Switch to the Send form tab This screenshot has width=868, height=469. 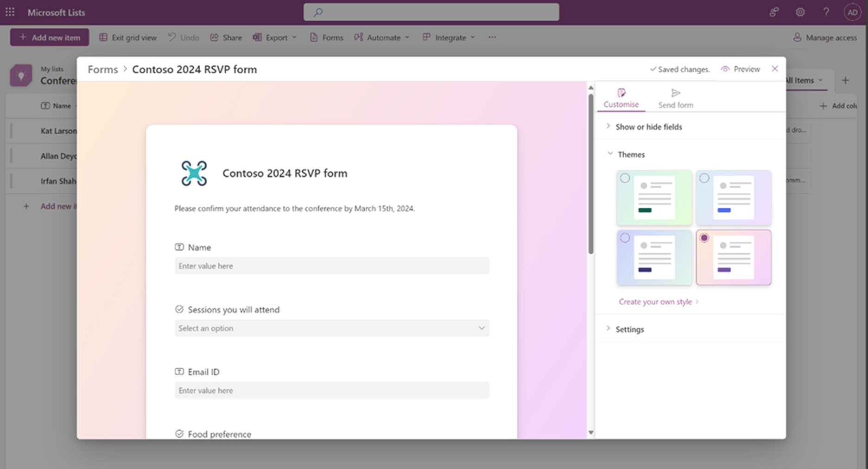click(675, 97)
